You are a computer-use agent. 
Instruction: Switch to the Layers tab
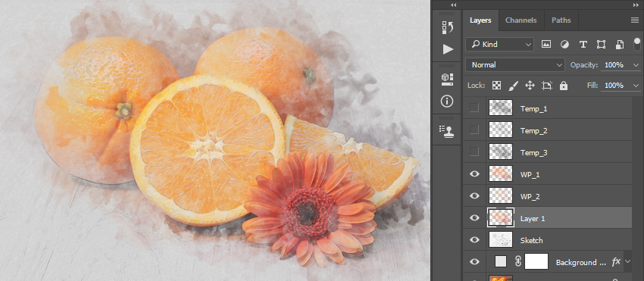480,20
